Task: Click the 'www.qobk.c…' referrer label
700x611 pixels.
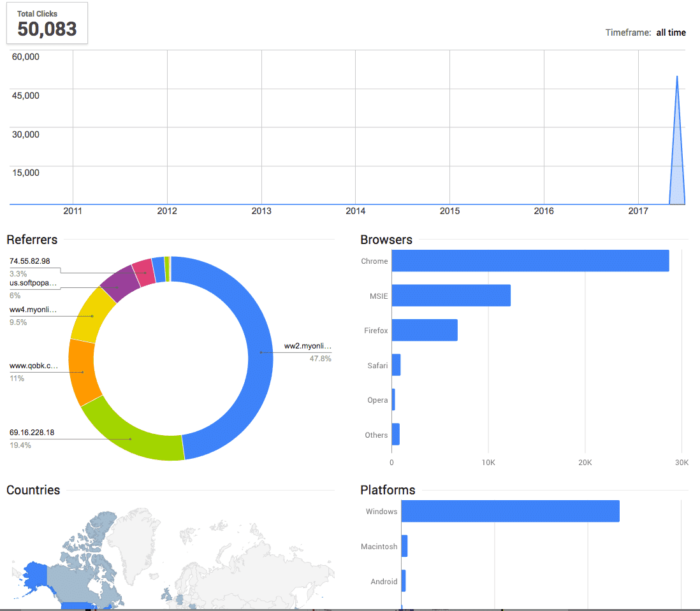Action: point(34,366)
